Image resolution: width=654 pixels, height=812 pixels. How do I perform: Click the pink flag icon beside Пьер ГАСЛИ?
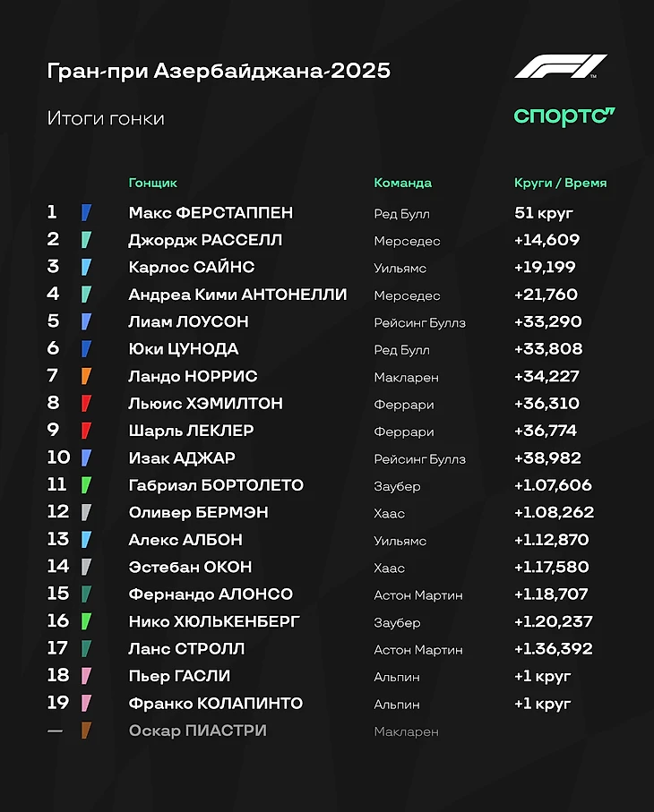pyautogui.click(x=86, y=677)
